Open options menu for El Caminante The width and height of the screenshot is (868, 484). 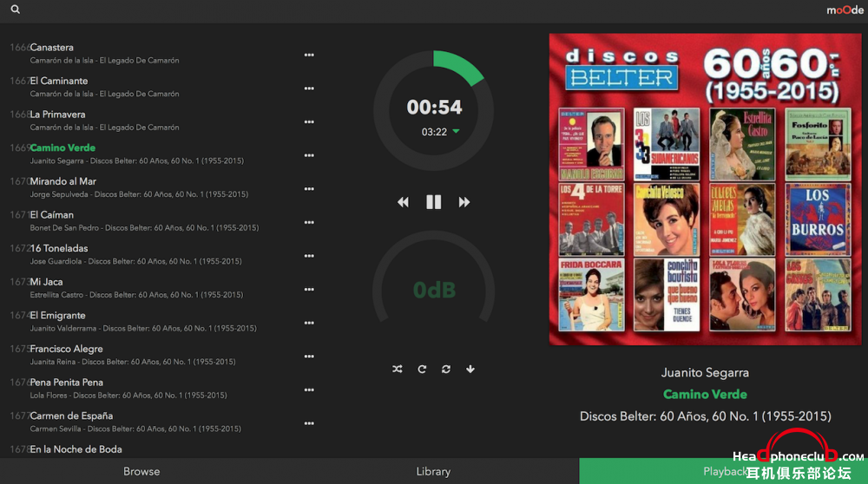tap(309, 88)
